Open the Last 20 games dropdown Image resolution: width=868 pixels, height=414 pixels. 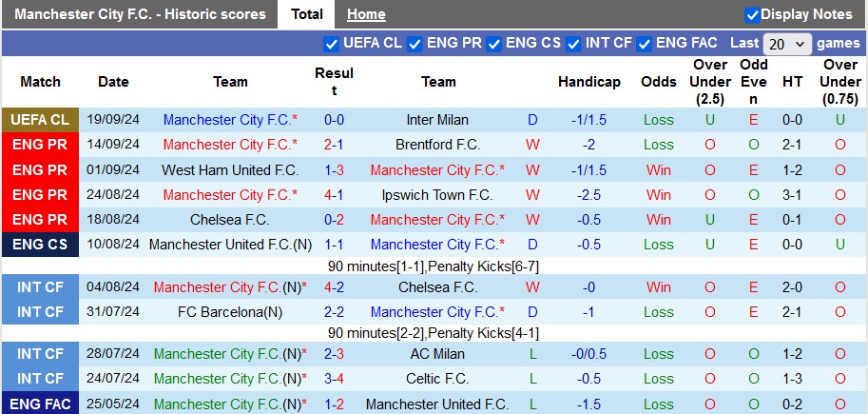pyautogui.click(x=787, y=44)
